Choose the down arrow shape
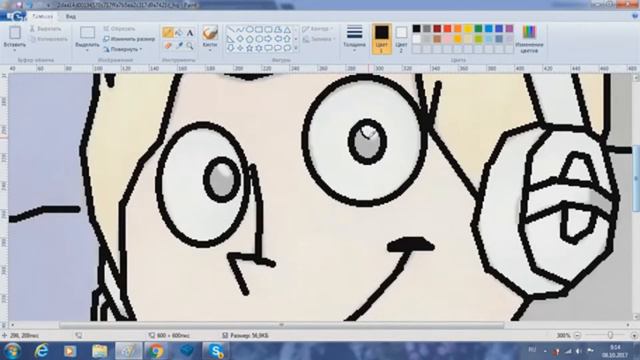This screenshot has width=640, height=360. 231,48
